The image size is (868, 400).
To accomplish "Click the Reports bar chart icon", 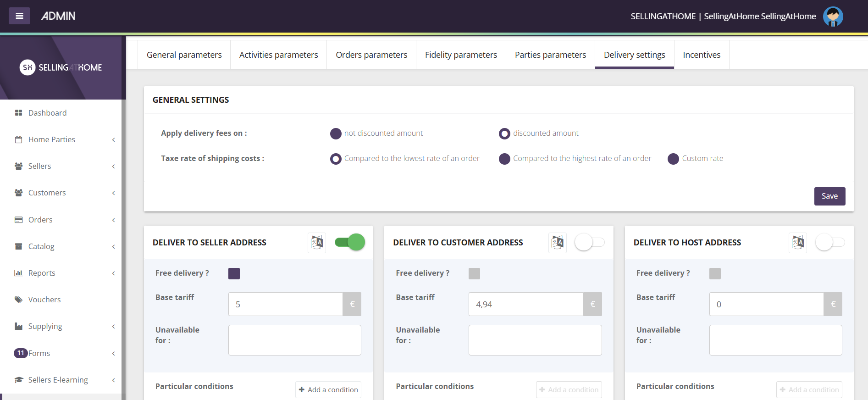I will pos(18,273).
